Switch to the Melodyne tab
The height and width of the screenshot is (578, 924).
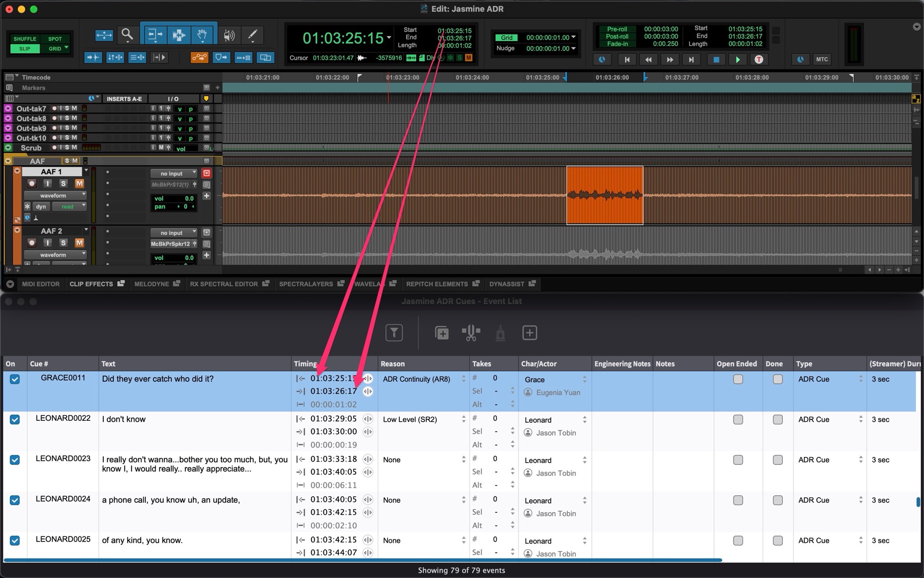[x=151, y=284]
